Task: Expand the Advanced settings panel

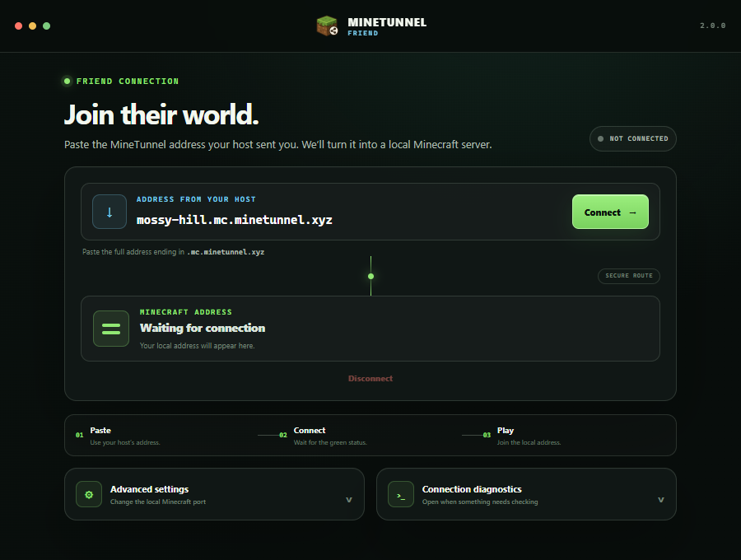Action: pyautogui.click(x=214, y=494)
